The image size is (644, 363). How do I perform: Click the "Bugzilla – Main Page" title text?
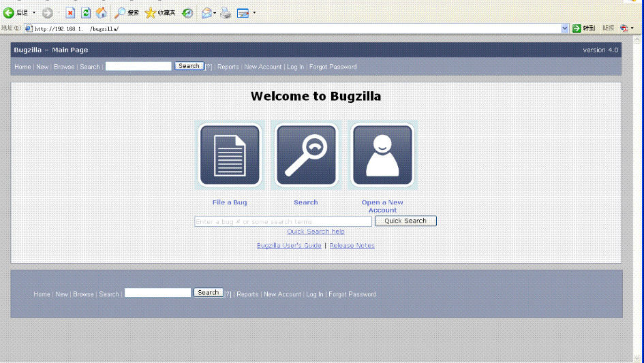pyautogui.click(x=51, y=50)
